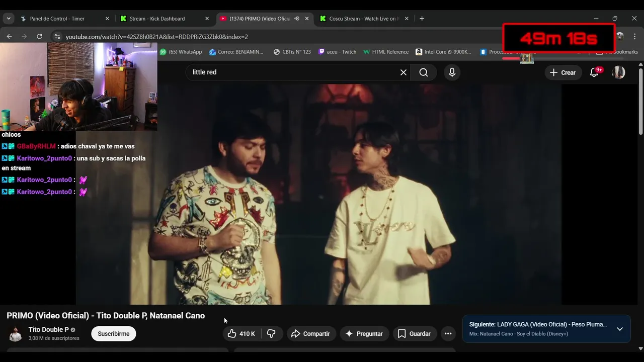
Task: Open YouTube notifications bell
Action: (594, 72)
